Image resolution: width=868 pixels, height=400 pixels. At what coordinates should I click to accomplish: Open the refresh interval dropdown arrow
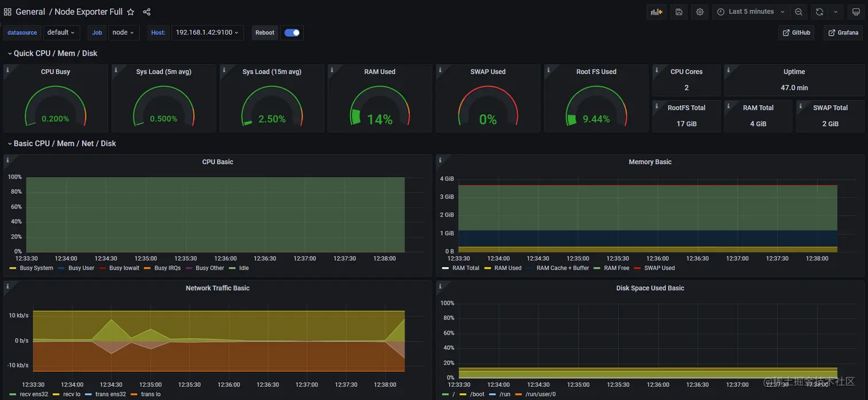point(835,11)
